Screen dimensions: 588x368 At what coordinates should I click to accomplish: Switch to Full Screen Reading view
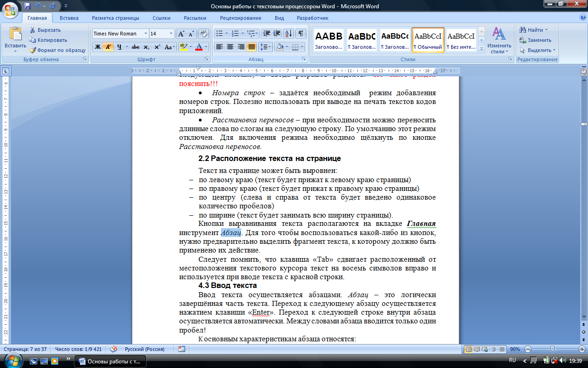pyautogui.click(x=476, y=349)
